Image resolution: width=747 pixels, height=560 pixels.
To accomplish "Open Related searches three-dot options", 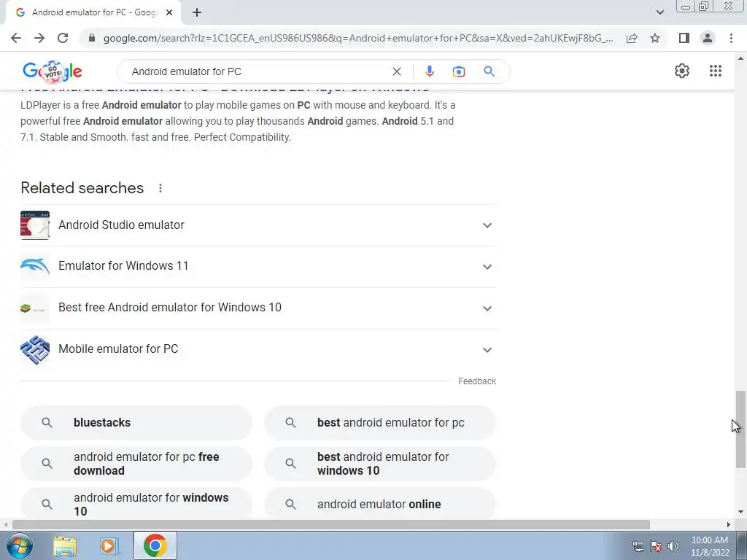I will click(160, 188).
